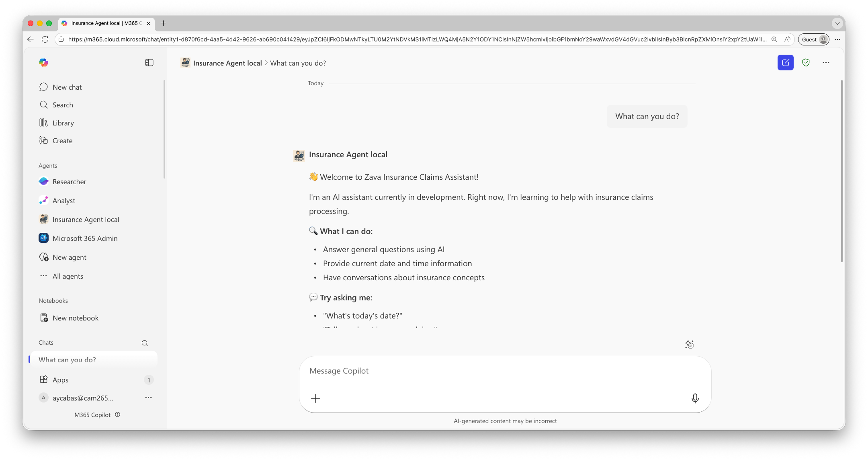
Task: Select the Researcher agent icon
Action: 43,181
